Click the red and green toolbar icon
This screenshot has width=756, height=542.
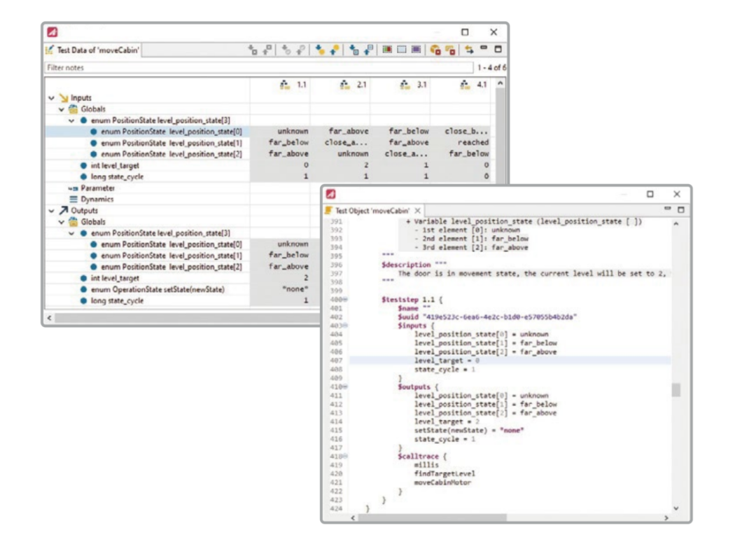point(387,49)
